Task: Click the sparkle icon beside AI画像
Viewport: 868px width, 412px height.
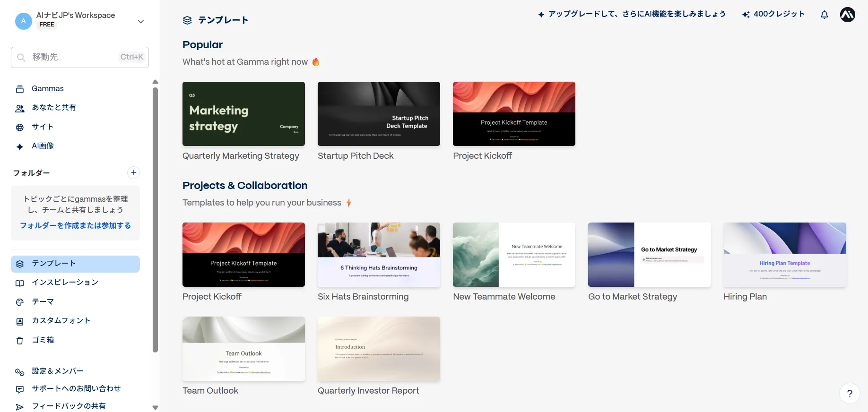Action: 20,146
